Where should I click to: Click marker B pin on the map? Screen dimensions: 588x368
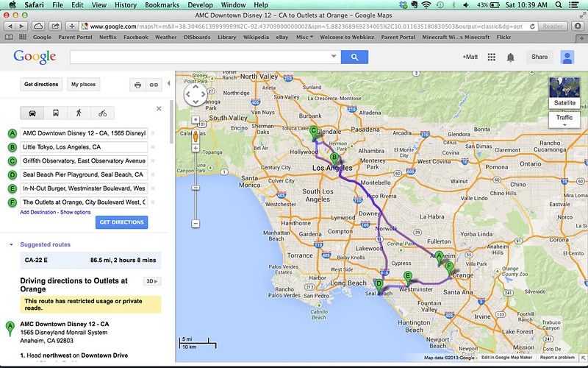pyautogui.click(x=334, y=159)
